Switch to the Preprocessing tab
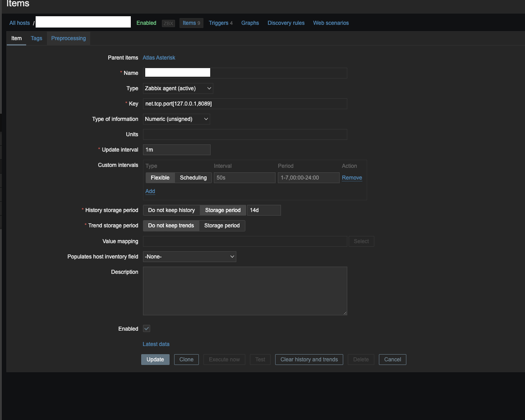525x420 pixels. [69, 38]
